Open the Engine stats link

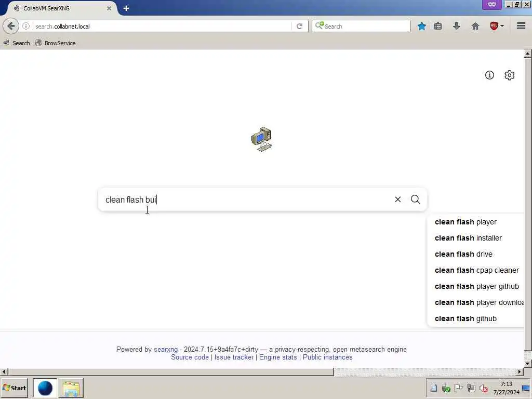pyautogui.click(x=278, y=357)
